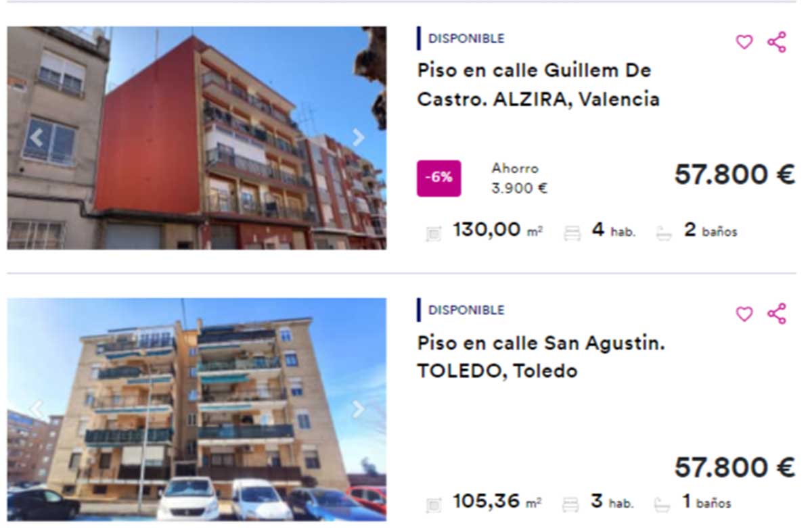Screen dimensions: 812x528
Task: Show next photo of the Alzira flat
Action: pos(358,138)
